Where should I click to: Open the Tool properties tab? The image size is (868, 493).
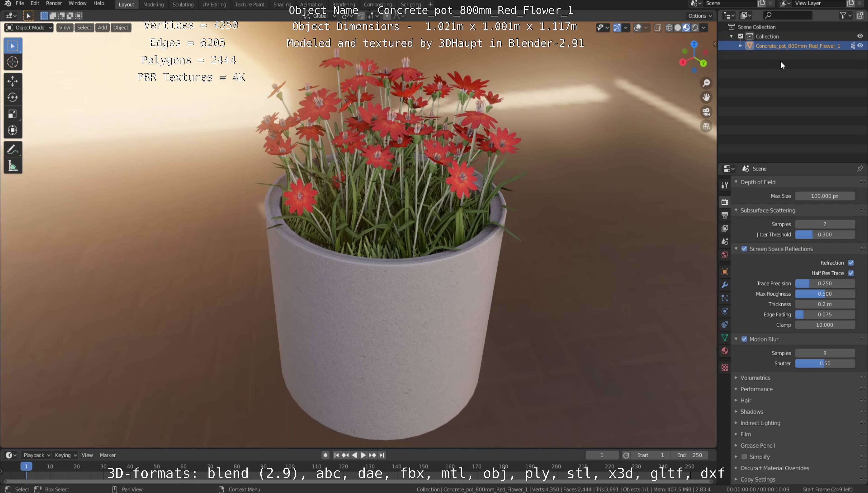point(724,185)
